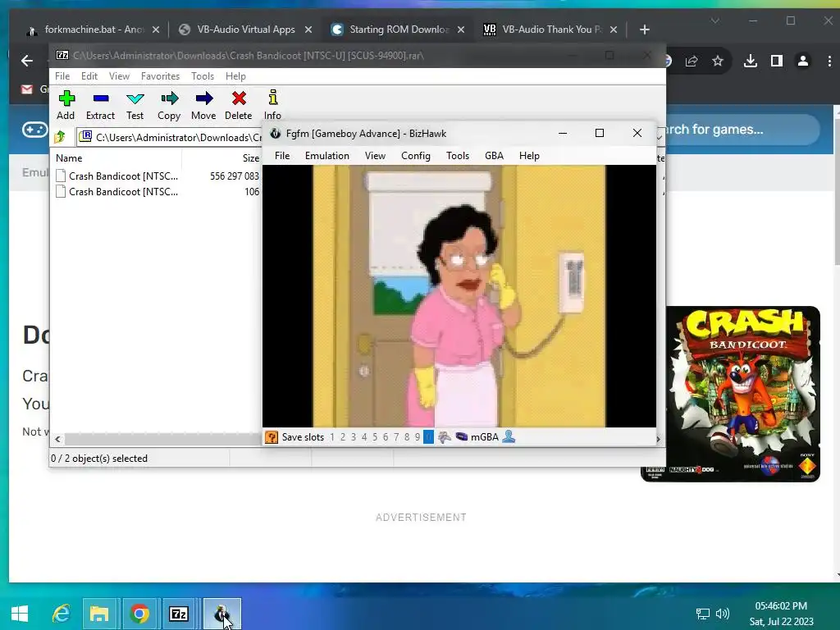The height and width of the screenshot is (630, 840).
Task: Click the gamepad site logo
Action: [x=34, y=129]
